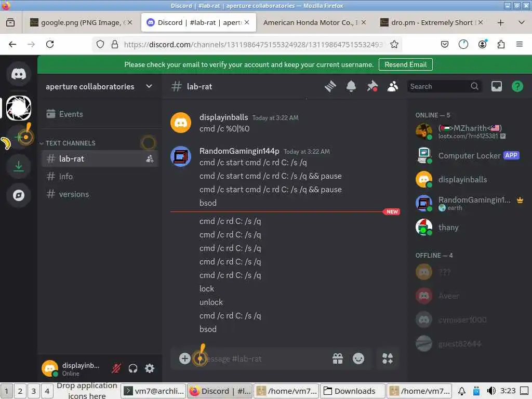Bookmark this page with star icon
The height and width of the screenshot is (399, 532).
[394, 45]
